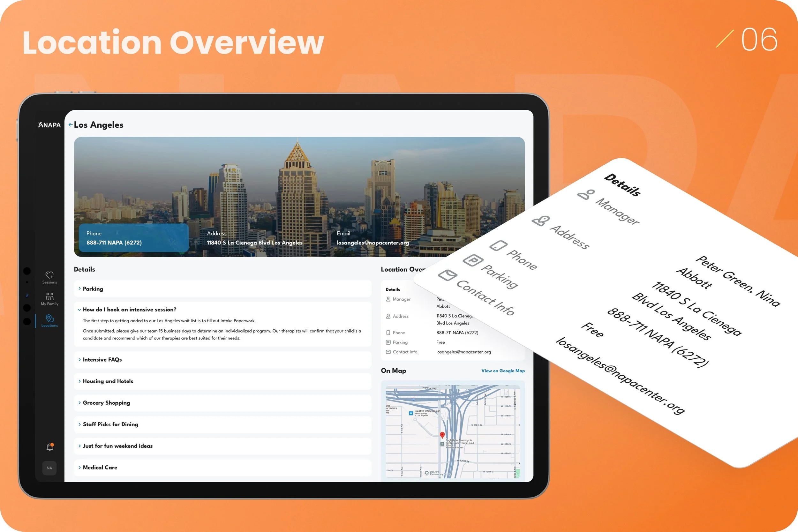Click the blue Phone number card

coord(133,238)
